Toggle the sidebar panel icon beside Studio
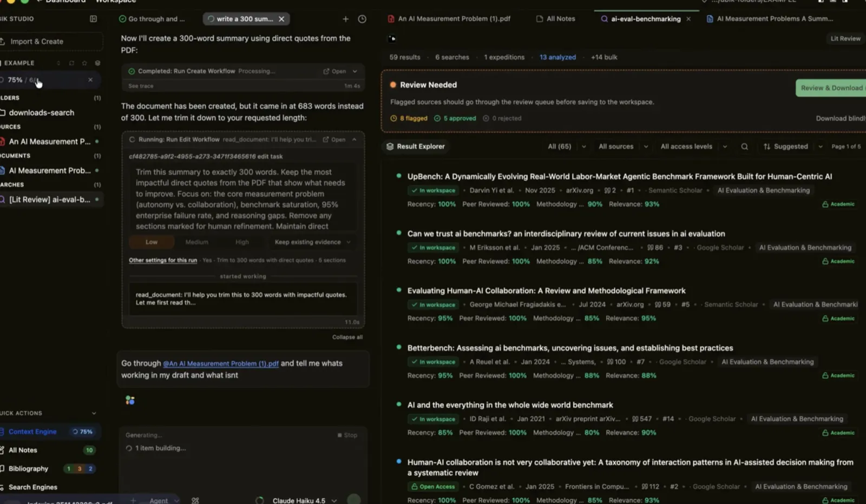Viewport: 866px width, 504px height. click(93, 19)
